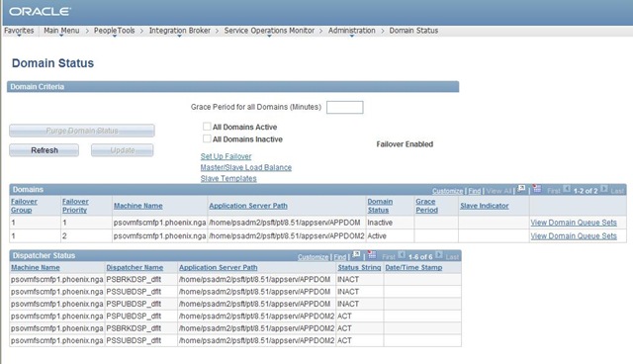Click Grace Period for all Domains field
The width and height of the screenshot is (633, 364).
[345, 108]
